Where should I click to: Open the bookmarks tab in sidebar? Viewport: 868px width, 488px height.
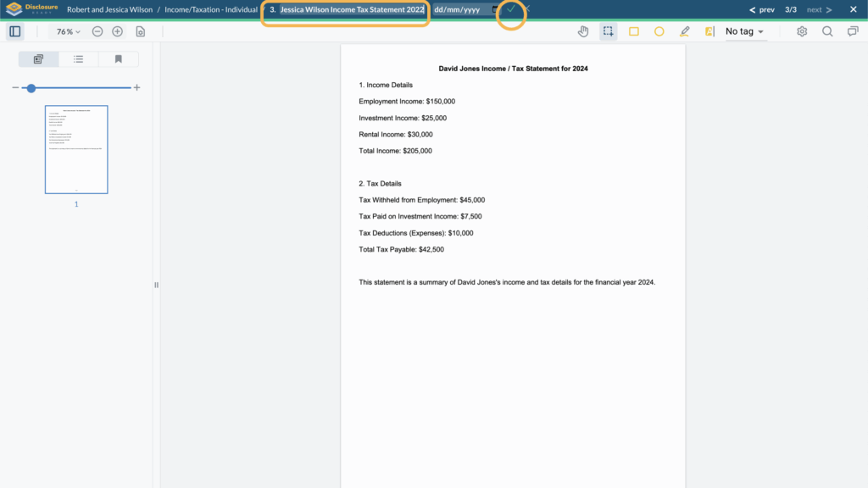(118, 59)
